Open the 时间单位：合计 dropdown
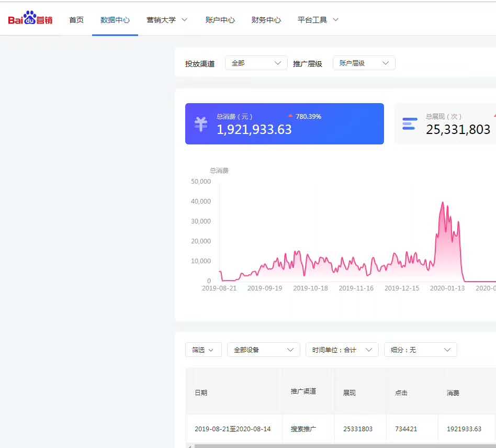This screenshot has width=496, height=448. [x=342, y=350]
